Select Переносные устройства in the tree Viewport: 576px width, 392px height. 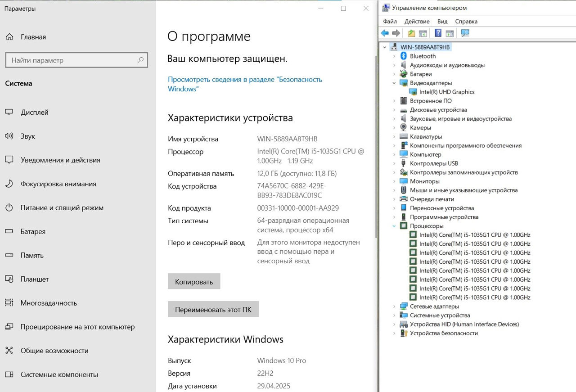[x=442, y=208]
